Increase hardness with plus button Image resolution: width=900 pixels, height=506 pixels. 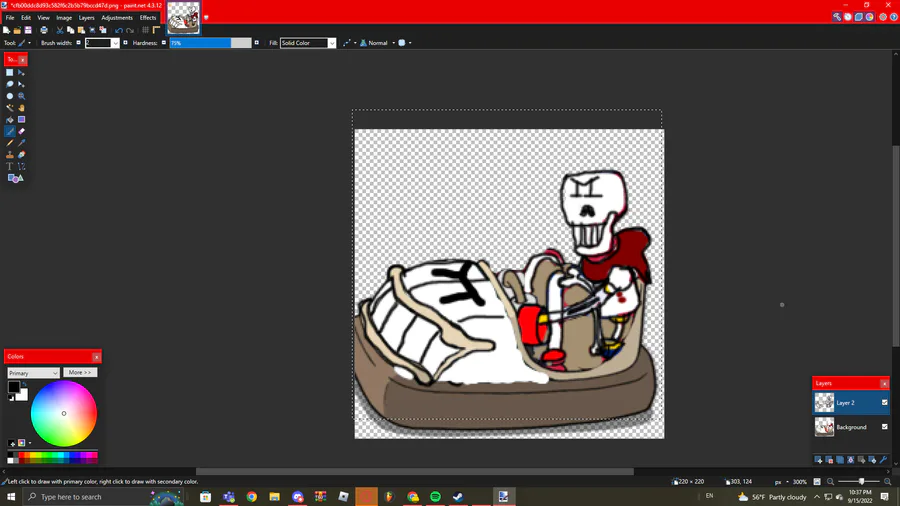pos(257,42)
